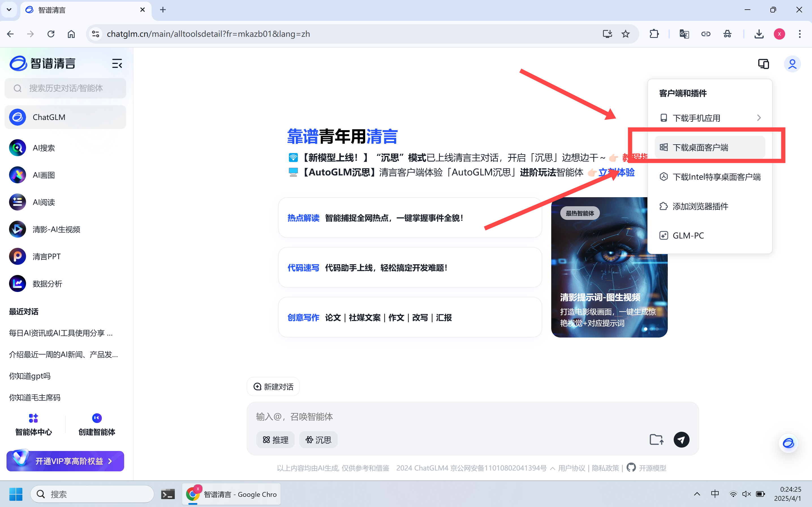Expand 下载手机应用 submenu arrow
The height and width of the screenshot is (507, 812).
point(759,118)
